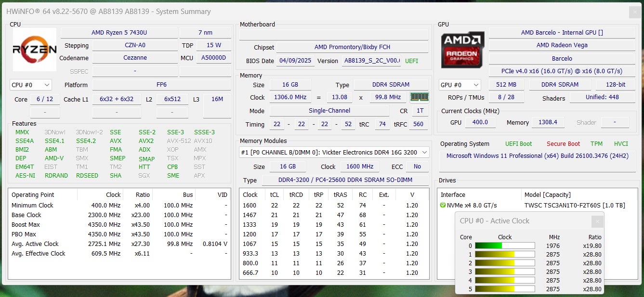Click the 128-bit bus width value
644x297 pixels.
coord(616,85)
